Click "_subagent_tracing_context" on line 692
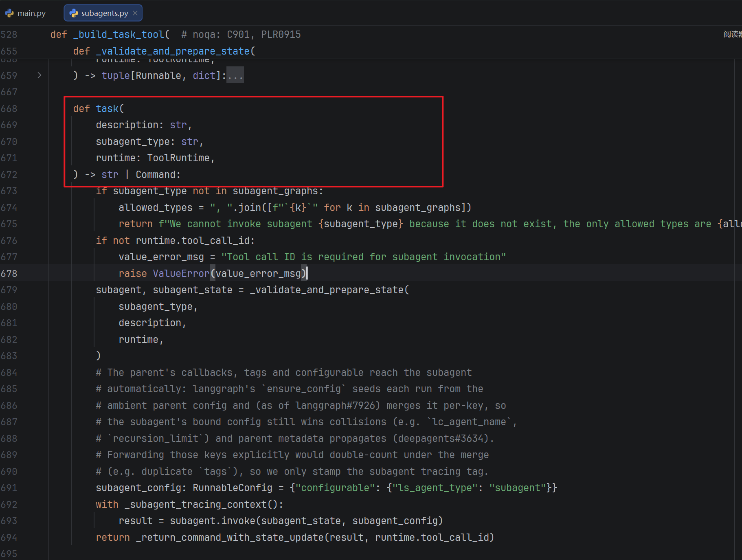Image resolution: width=742 pixels, height=560 pixels. coord(195,505)
